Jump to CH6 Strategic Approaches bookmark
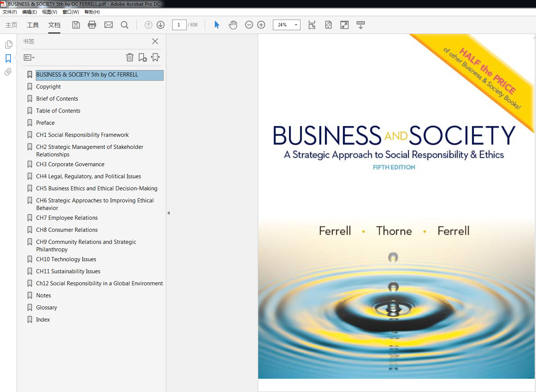Viewport: 536px width, 392px height. coord(95,204)
